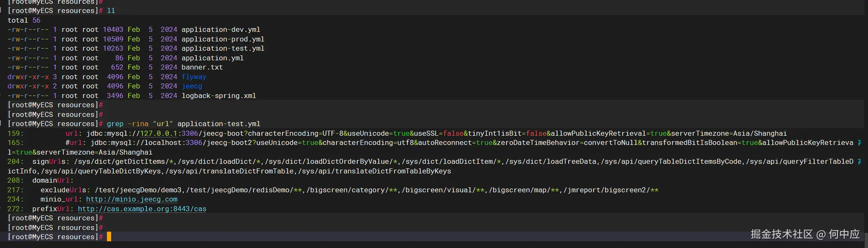Click /test/jeecgDemo/demo3 path in line 217
868x248 pixels.
point(138,190)
